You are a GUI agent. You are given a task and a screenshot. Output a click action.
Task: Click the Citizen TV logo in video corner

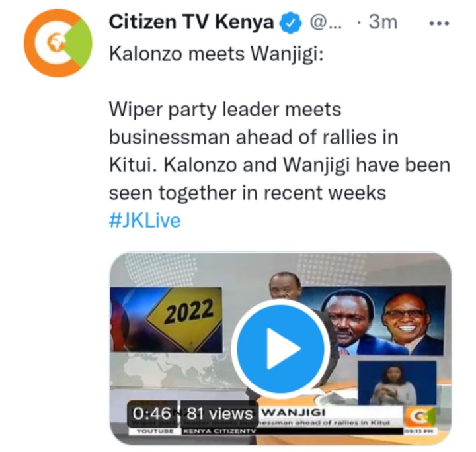[419, 416]
